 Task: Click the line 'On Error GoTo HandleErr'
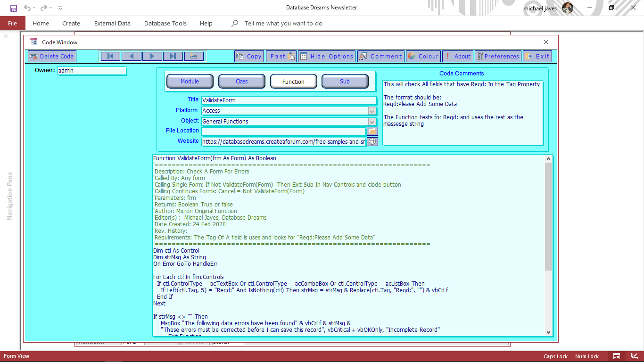(185, 264)
